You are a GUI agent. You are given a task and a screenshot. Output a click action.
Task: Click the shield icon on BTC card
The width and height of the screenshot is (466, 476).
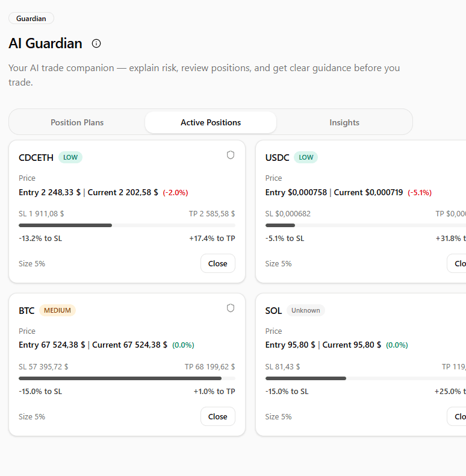[231, 308]
